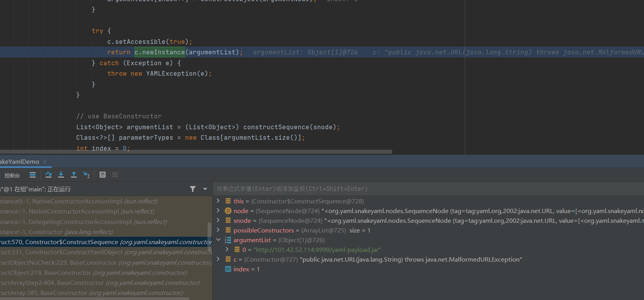
Task: Click the Trace Current Stream Chain icon
Action: [115, 175]
